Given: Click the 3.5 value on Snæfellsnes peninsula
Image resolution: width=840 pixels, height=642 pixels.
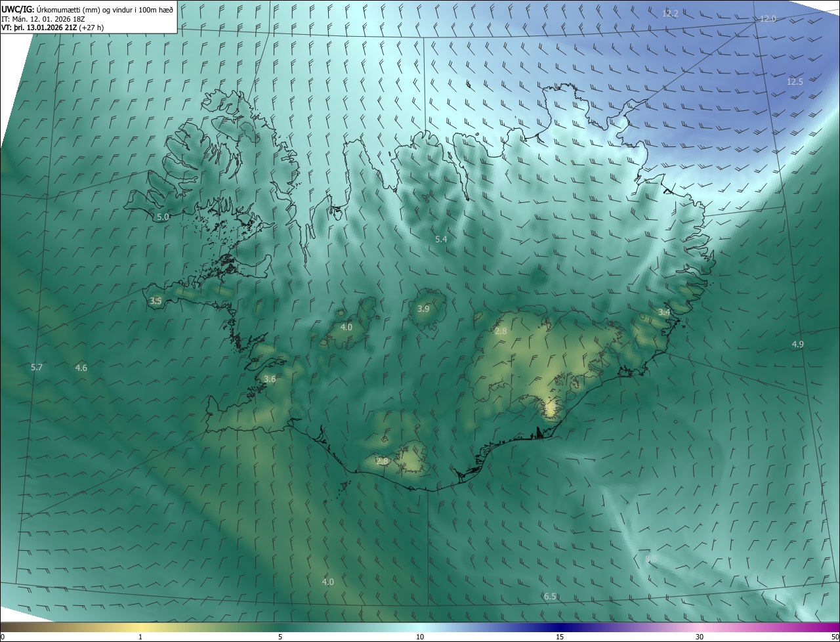Looking at the screenshot, I should (156, 301).
